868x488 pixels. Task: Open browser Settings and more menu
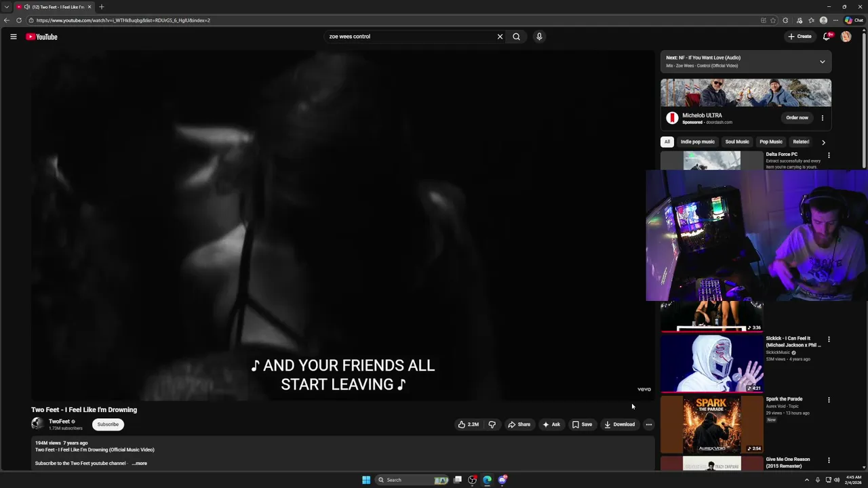point(835,20)
